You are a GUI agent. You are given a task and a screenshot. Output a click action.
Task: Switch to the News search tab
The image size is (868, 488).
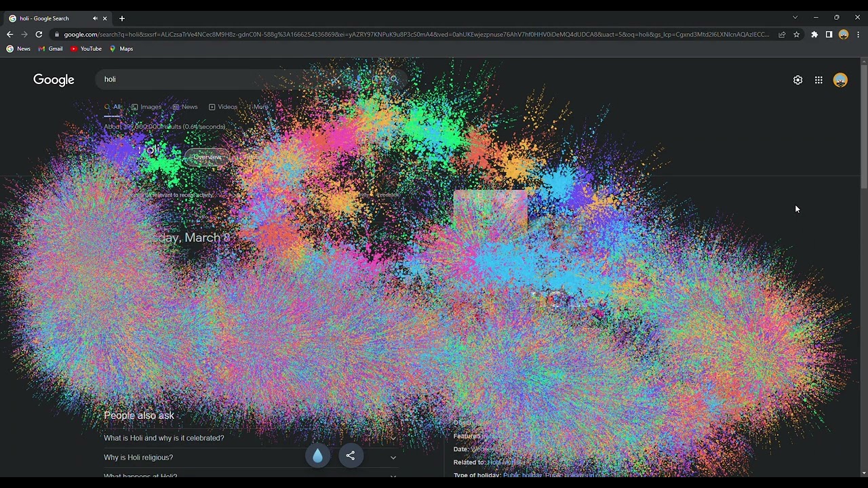185,107
